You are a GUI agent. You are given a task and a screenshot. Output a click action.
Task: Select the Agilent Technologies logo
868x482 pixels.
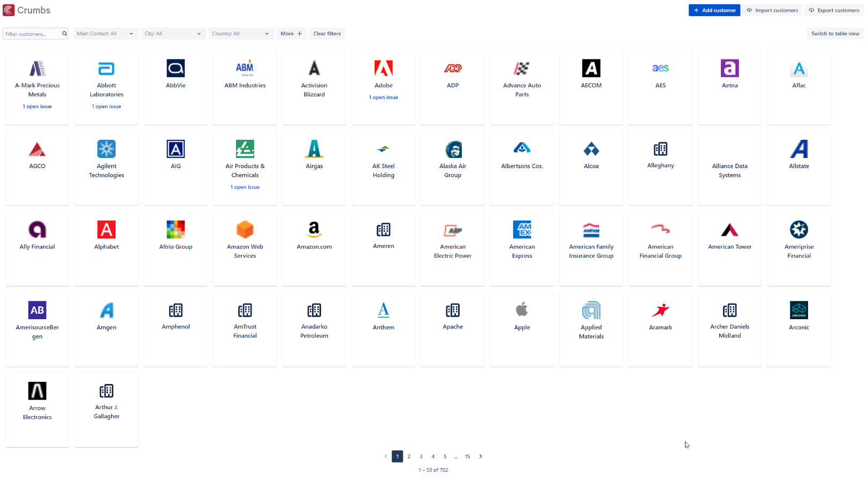106,149
